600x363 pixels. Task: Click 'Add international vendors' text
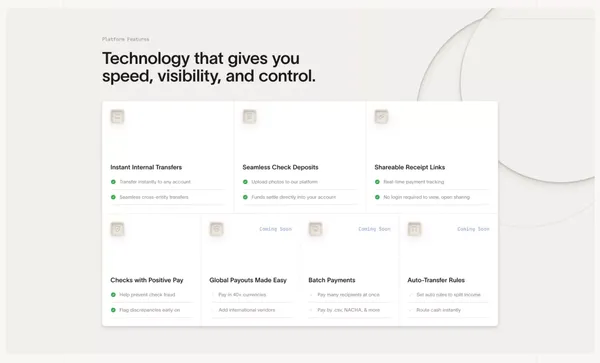[x=247, y=310]
